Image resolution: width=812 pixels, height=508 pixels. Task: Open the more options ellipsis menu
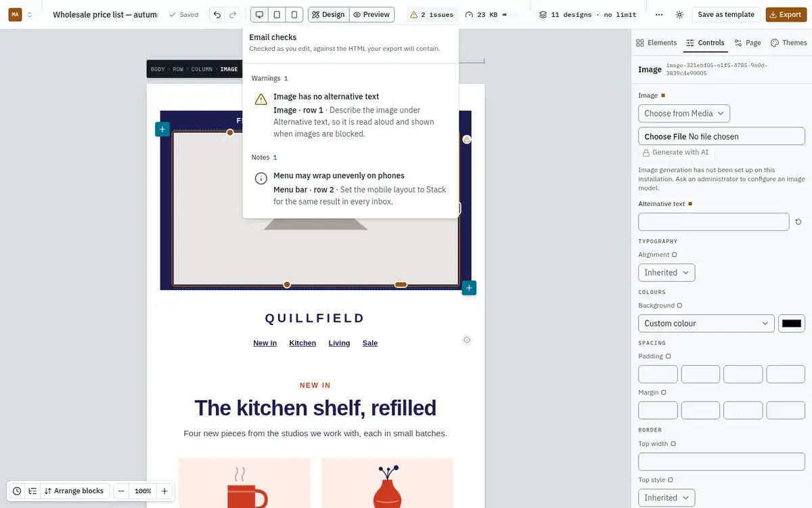pyautogui.click(x=659, y=14)
